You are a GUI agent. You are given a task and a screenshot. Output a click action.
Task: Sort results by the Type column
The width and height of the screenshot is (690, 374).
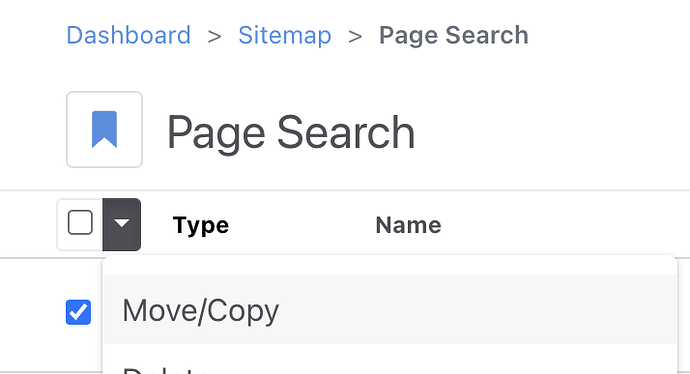pos(201,225)
